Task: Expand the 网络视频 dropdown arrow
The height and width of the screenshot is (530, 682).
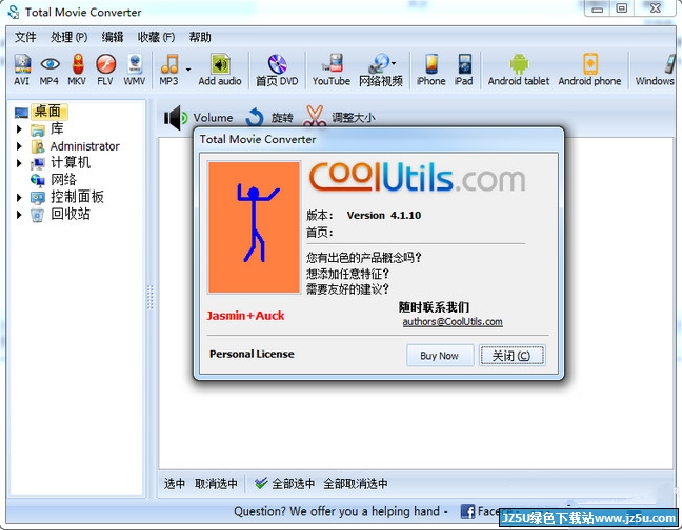Action: (394, 63)
